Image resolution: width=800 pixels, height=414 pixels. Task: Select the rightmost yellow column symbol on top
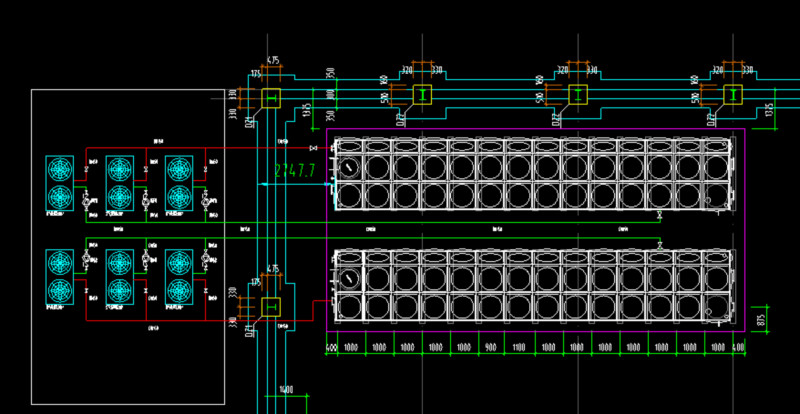[x=731, y=95]
